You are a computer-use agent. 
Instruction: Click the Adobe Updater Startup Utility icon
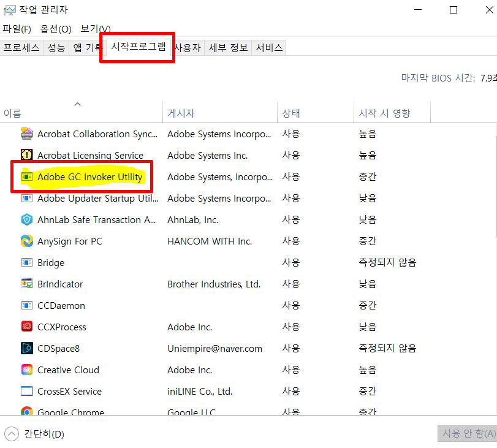26,198
